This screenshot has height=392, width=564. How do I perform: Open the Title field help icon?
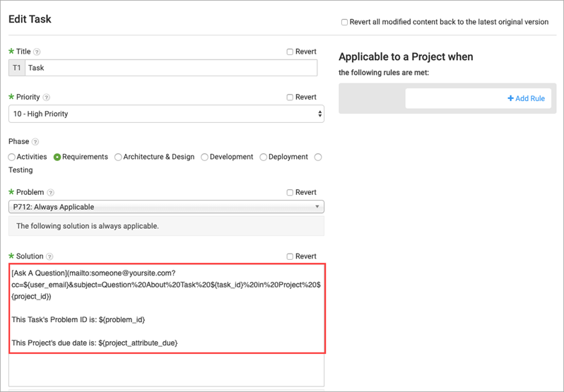[x=37, y=52]
